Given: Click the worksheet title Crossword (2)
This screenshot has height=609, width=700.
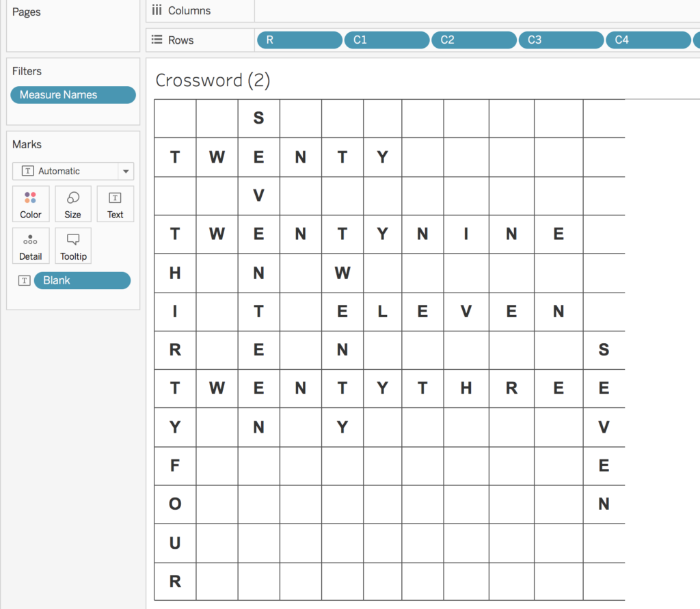Looking at the screenshot, I should 213,80.
